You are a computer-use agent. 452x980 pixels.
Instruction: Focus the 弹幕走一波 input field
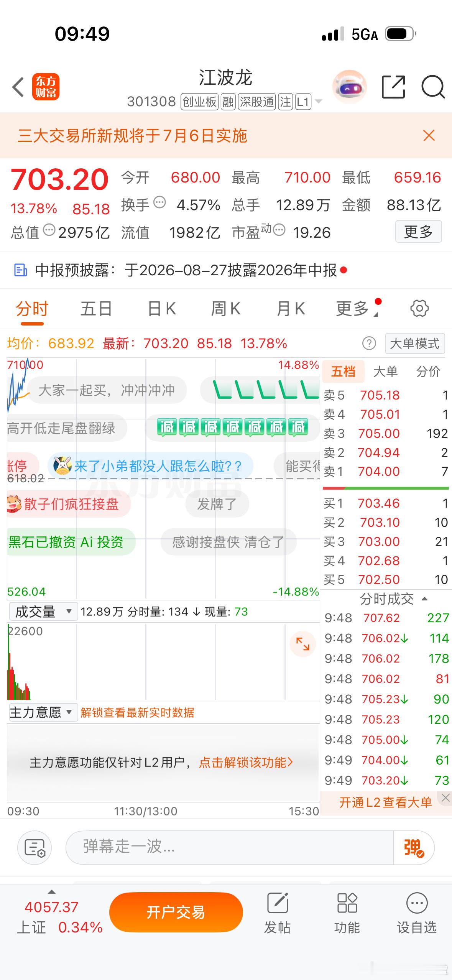(230, 847)
